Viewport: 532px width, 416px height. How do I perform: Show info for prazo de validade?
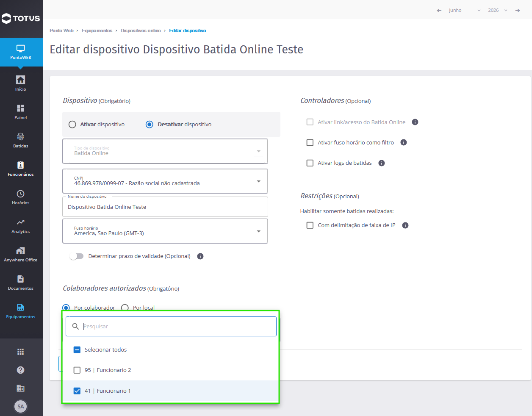[x=200, y=256]
